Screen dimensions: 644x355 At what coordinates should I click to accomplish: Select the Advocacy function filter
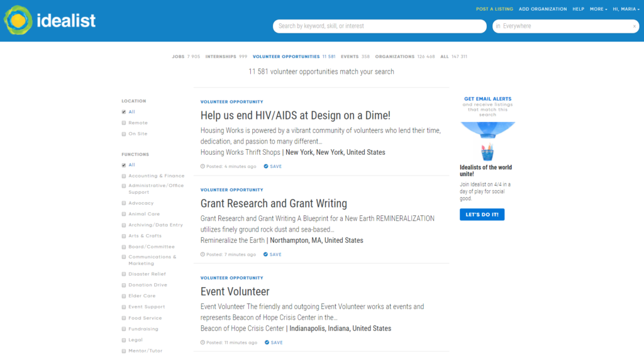[x=124, y=203]
